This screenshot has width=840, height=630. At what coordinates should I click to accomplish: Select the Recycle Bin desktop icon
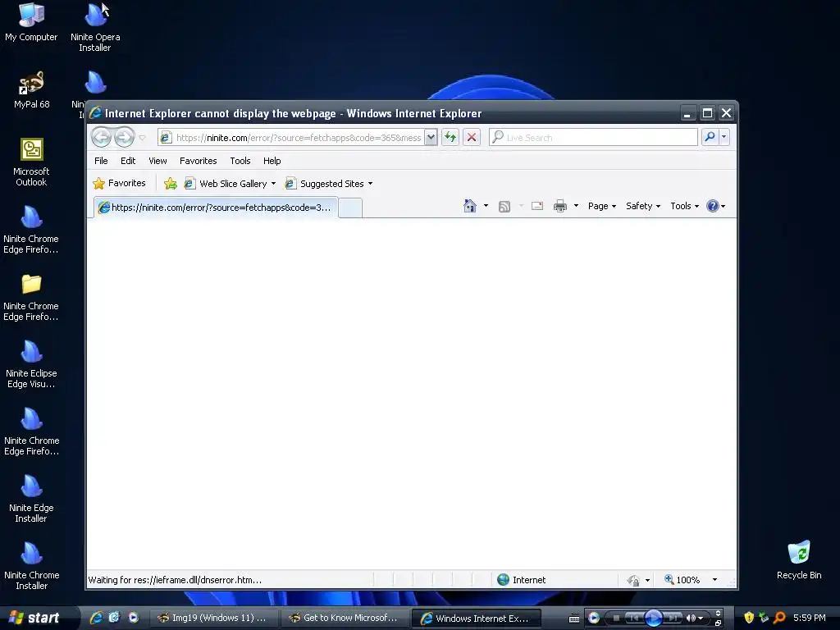pyautogui.click(x=799, y=559)
